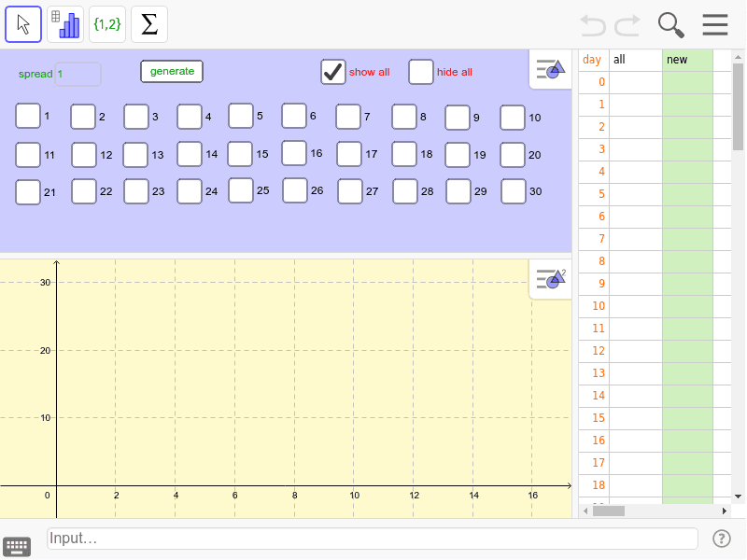Click the green 'spread' label

point(35,75)
